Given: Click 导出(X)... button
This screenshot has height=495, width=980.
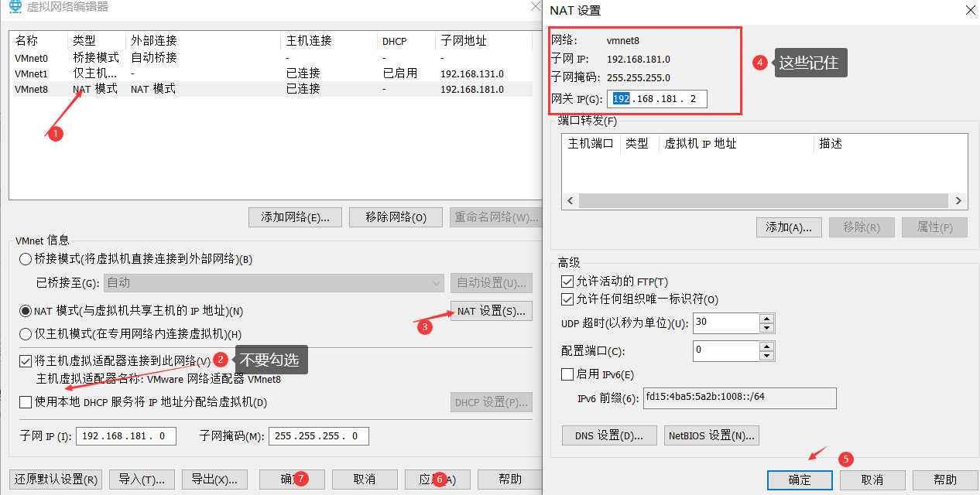Looking at the screenshot, I should point(214,480).
